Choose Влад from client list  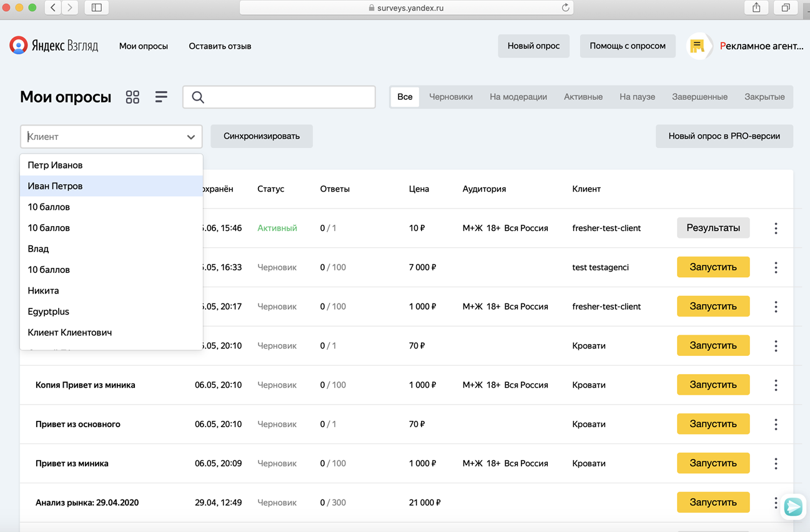(x=111, y=249)
